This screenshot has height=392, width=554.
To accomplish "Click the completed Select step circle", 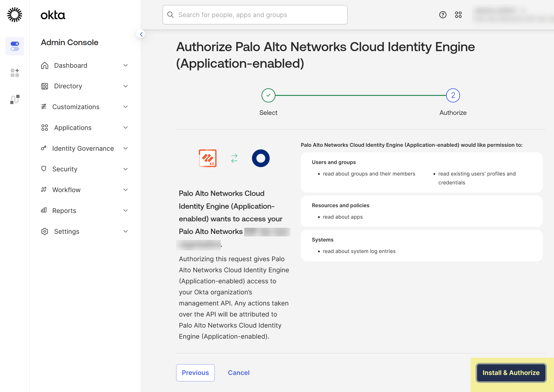I will point(268,95).
